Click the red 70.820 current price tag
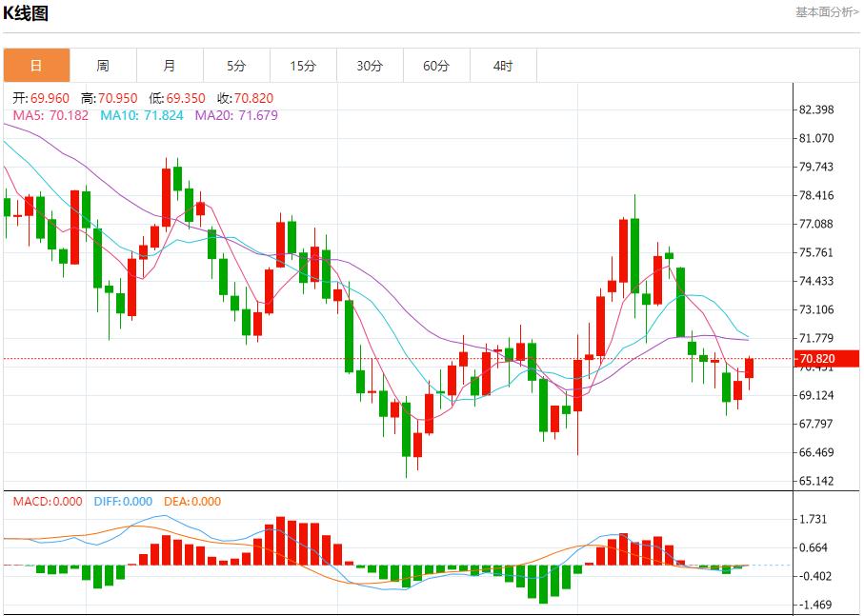Viewport: 864px width, 616px height. tap(827, 359)
